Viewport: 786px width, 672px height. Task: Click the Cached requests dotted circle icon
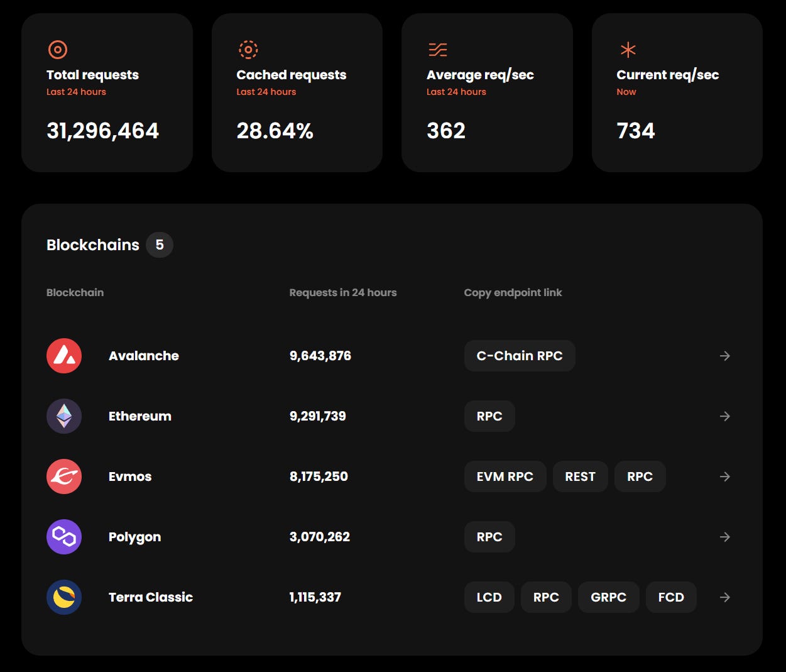(248, 50)
